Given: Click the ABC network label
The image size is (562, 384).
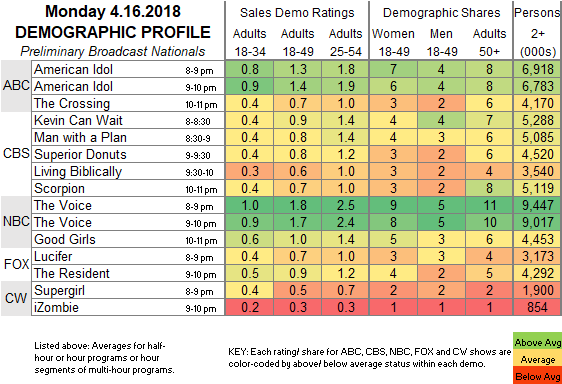Looking at the screenshot, I should tap(16, 86).
